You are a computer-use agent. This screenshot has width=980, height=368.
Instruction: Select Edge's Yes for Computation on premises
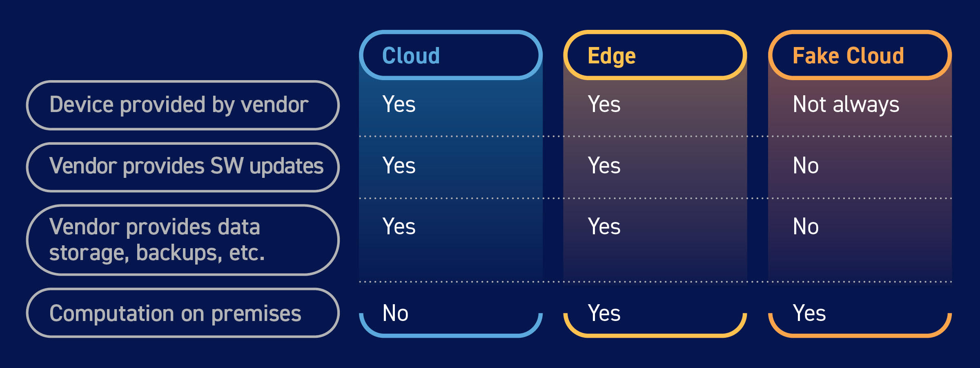tap(604, 313)
